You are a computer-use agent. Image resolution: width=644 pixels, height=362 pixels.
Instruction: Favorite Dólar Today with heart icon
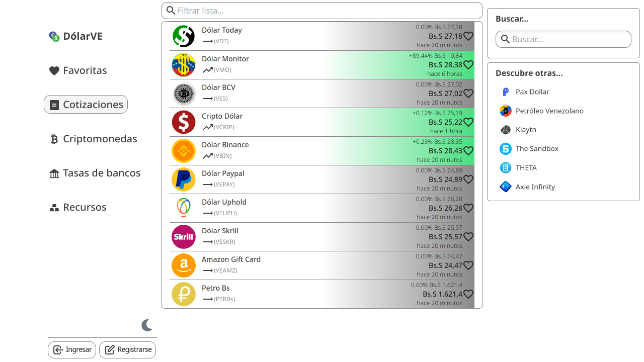tap(468, 36)
